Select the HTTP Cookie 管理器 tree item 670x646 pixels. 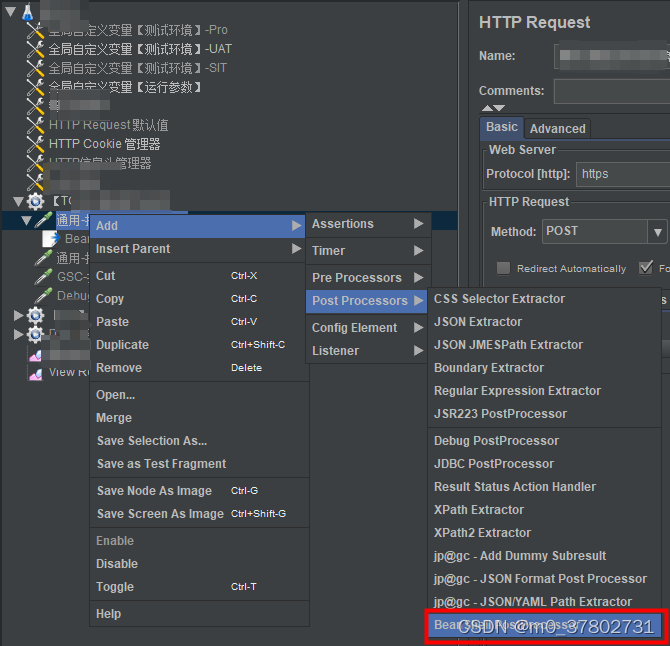point(104,144)
